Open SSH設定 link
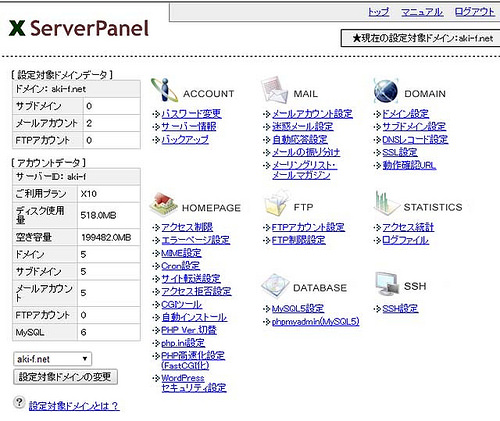This screenshot has height=421, width=500. pyautogui.click(x=400, y=309)
